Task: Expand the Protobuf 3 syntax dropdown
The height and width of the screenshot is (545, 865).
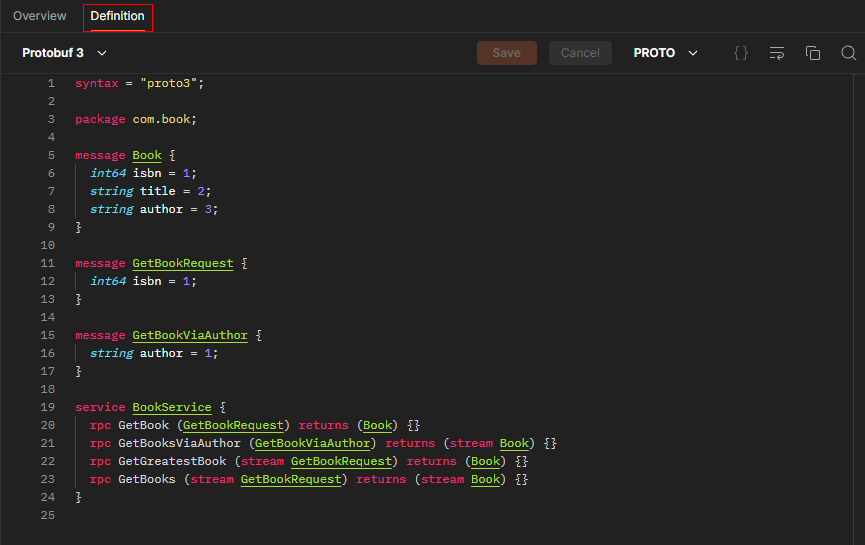Action: [64, 53]
